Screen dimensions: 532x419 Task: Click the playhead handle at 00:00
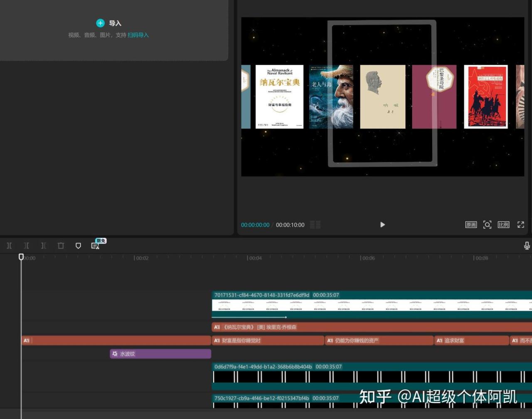pyautogui.click(x=21, y=257)
